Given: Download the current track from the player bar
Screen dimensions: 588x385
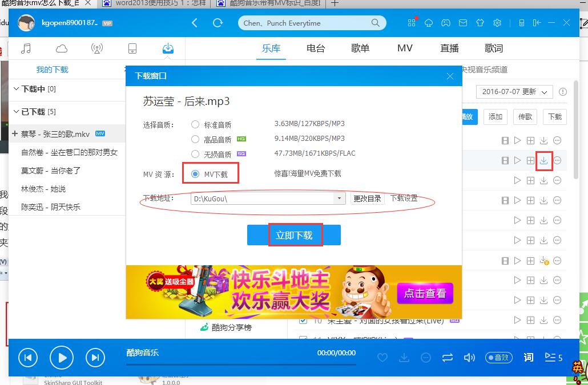Looking at the screenshot, I should click(404, 358).
